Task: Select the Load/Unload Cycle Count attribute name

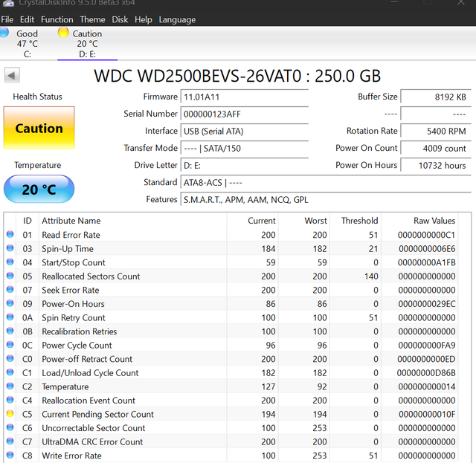Action: click(90, 373)
